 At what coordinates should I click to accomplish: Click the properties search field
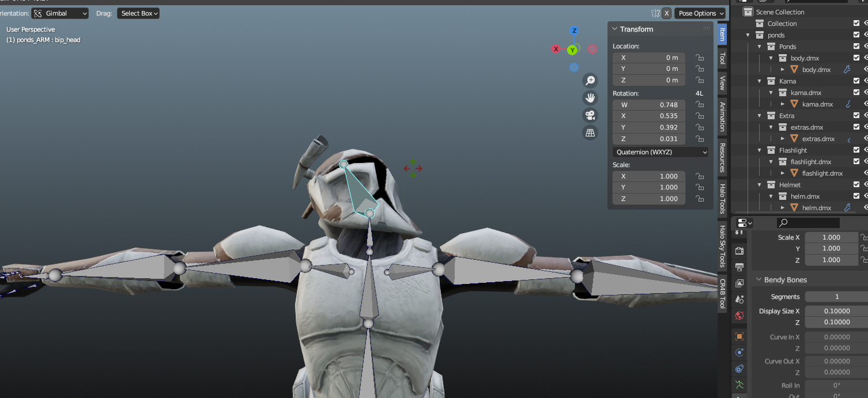tap(808, 222)
